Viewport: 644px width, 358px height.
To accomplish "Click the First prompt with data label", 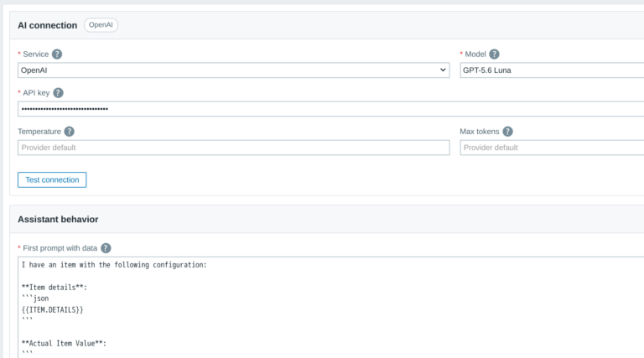I will (x=60, y=248).
